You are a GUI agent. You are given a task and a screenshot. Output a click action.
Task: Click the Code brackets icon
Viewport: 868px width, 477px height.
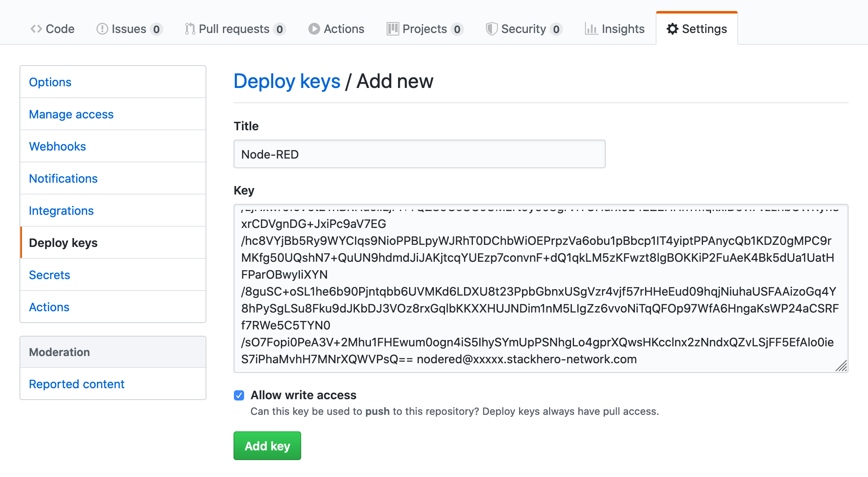36,29
